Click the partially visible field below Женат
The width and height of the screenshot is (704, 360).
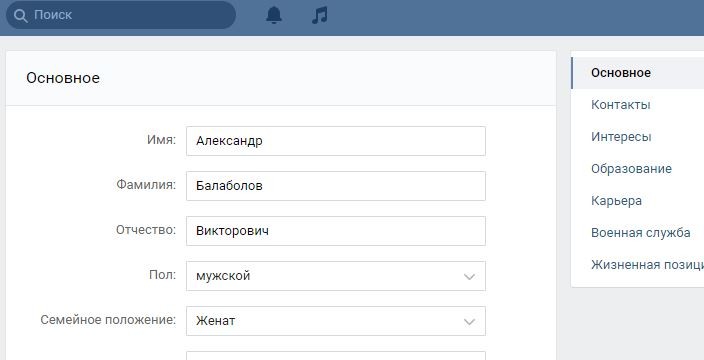click(x=336, y=356)
